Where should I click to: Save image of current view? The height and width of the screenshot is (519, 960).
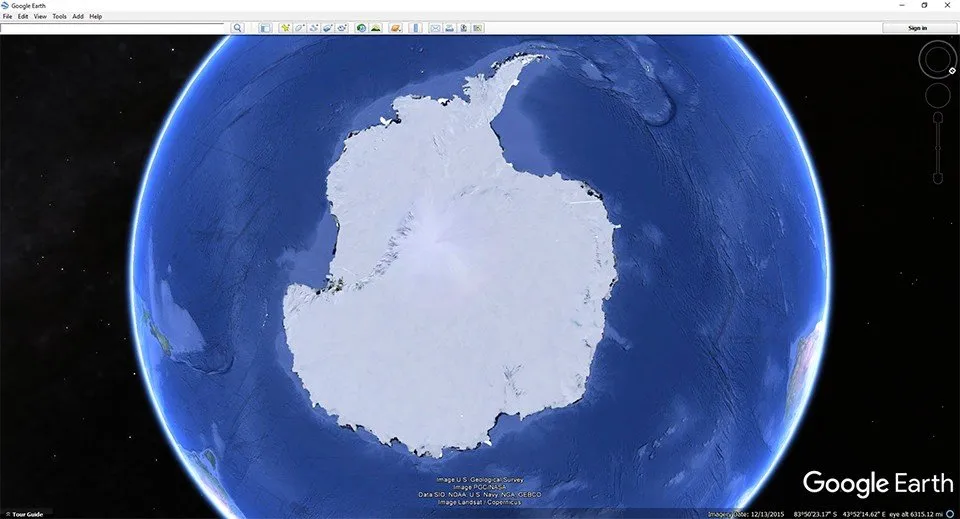[x=463, y=28]
